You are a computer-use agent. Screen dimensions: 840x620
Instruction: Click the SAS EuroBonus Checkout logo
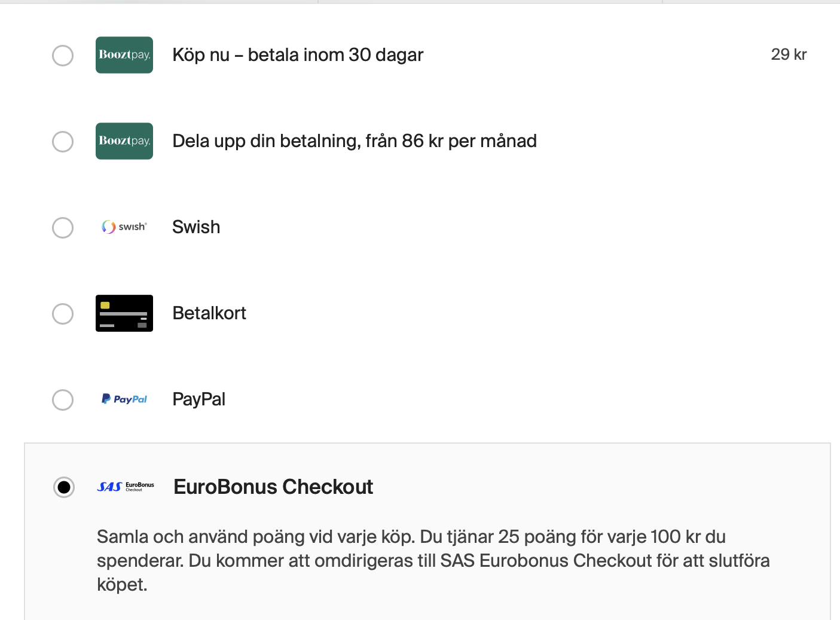click(126, 487)
